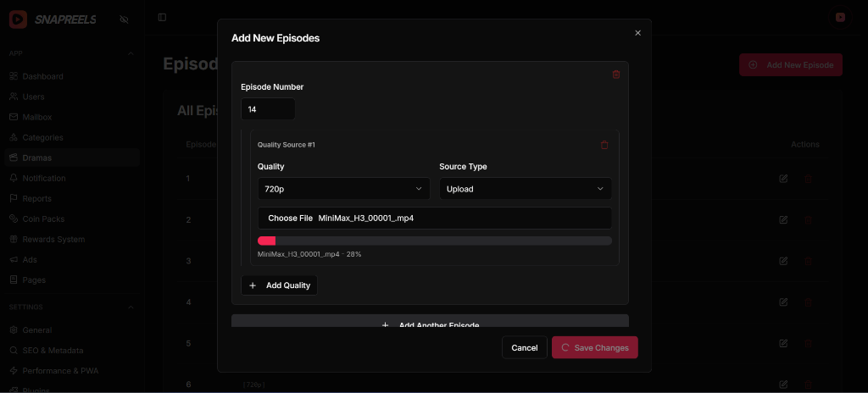Toggle the sidebar panel icon
This screenshot has height=393, width=868.
pos(162,18)
